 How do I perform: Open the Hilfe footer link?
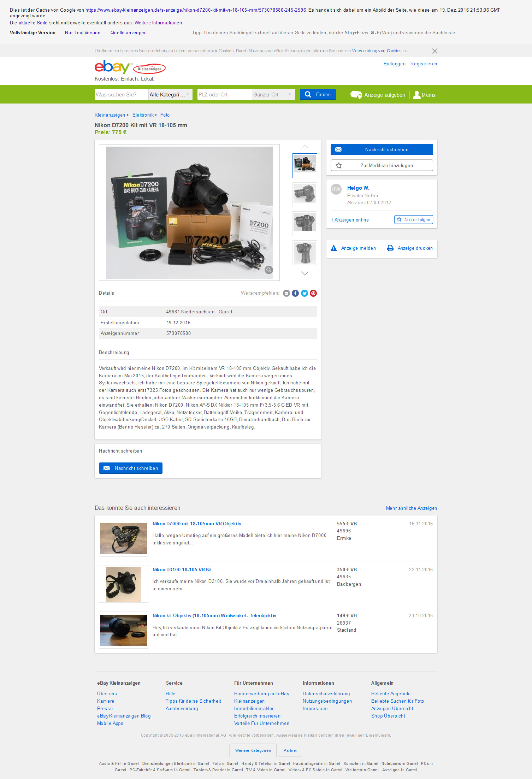[170, 694]
